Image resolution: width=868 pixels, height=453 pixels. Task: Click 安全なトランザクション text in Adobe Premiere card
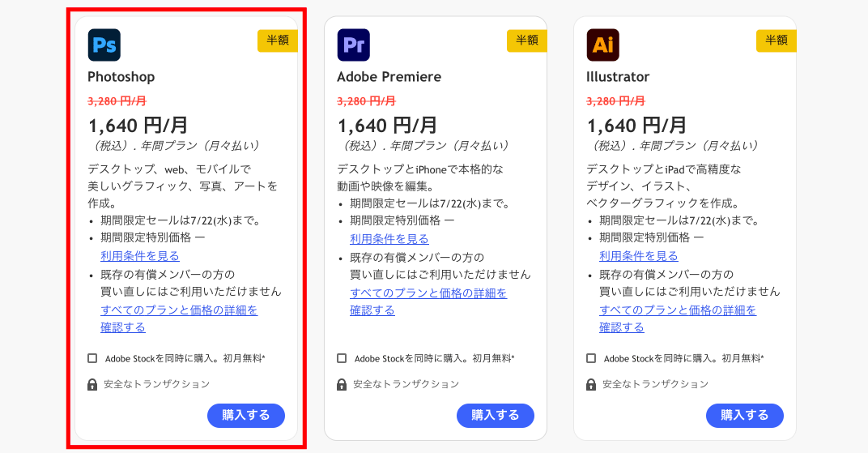click(x=406, y=384)
